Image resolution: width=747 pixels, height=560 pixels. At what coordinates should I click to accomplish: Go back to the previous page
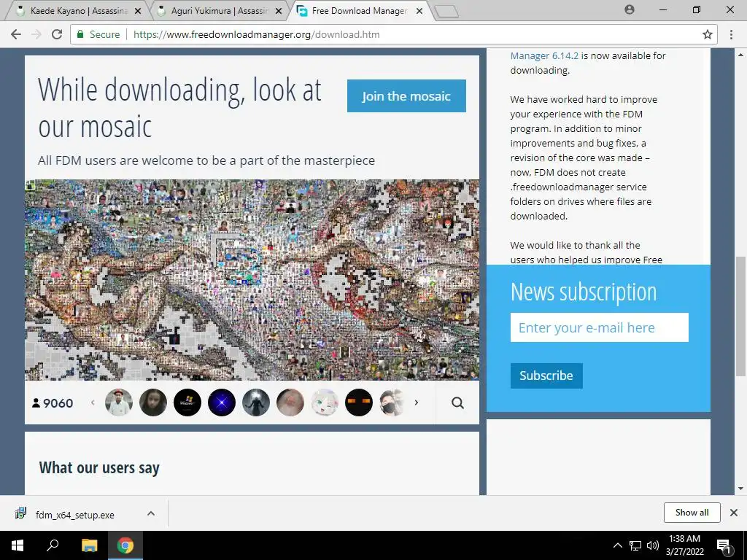[16, 34]
